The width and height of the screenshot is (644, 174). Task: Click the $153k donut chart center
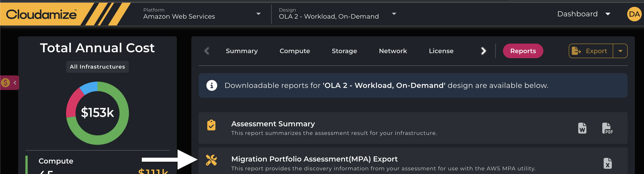(97, 112)
